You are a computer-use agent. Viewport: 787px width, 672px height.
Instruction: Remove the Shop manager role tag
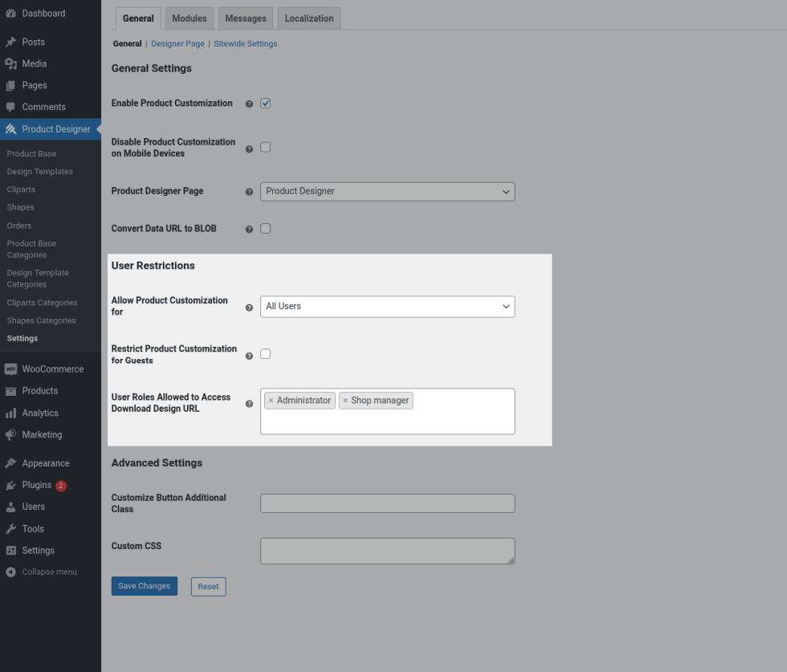tap(345, 401)
